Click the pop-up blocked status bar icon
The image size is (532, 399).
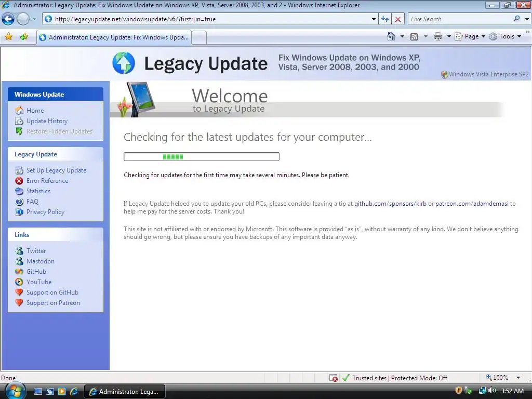334,378
